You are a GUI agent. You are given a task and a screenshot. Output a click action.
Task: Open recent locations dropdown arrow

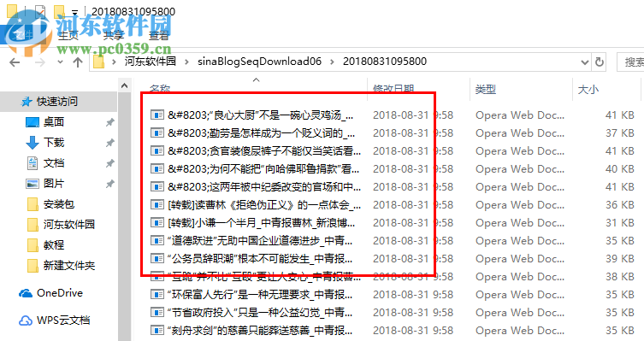[61, 62]
